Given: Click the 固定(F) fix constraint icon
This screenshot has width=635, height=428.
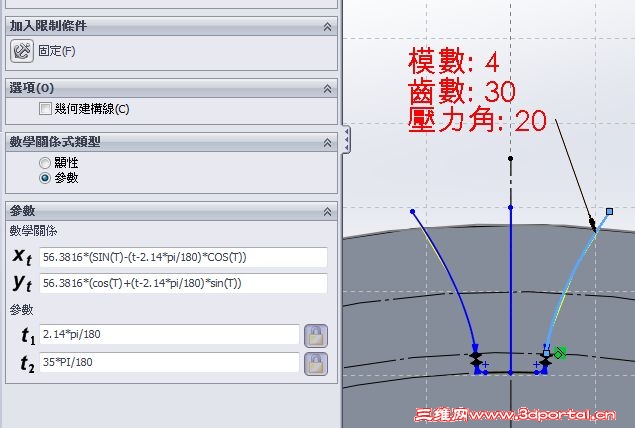Looking at the screenshot, I should [x=22, y=51].
